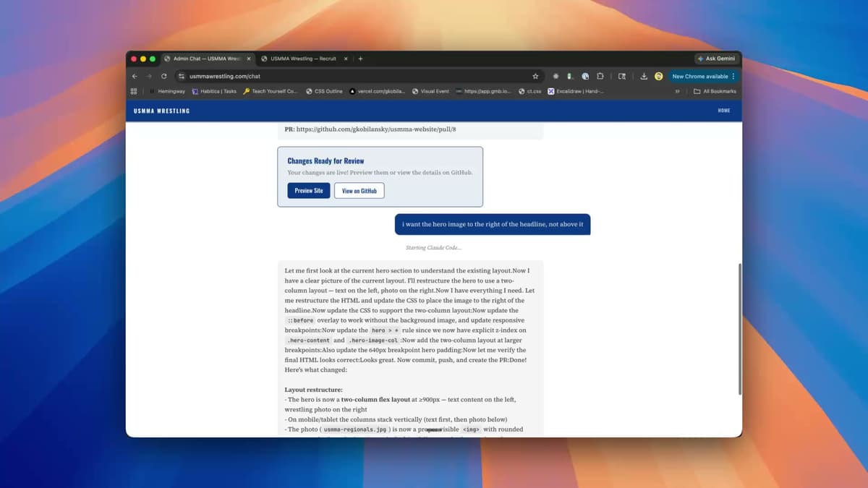Open the Chrome three-dot menu
Screen dimensions: 868x488
pos(733,76)
